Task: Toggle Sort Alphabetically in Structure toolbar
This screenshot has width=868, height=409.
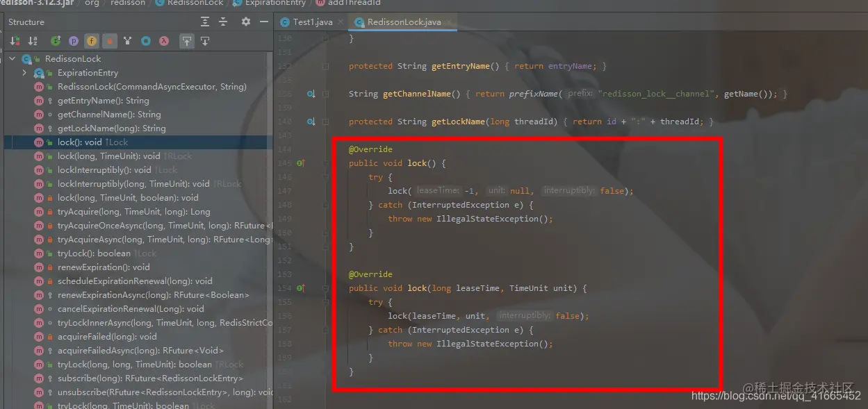Action: coord(32,41)
